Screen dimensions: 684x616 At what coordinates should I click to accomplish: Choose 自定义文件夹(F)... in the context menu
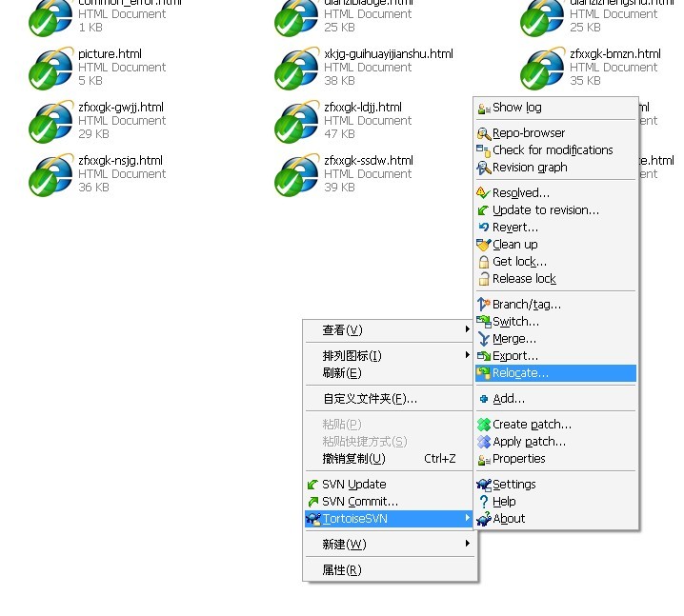coord(389,399)
